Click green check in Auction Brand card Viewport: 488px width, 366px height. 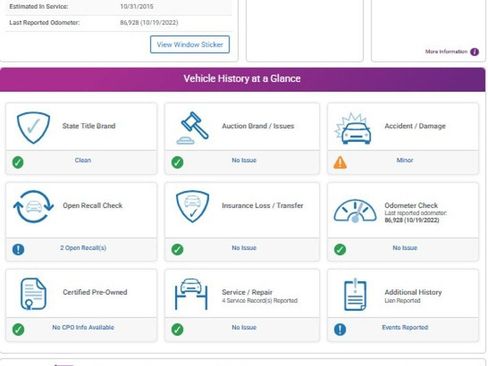(177, 162)
